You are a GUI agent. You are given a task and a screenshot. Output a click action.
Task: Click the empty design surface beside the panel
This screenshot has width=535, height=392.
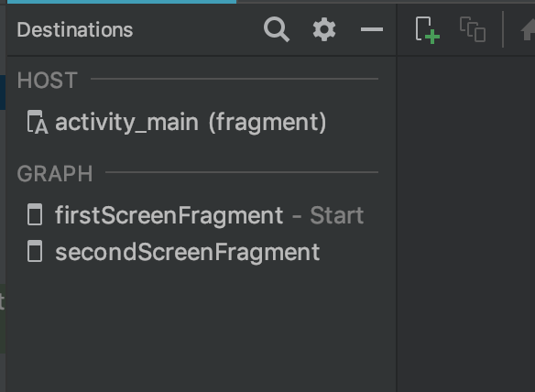466,222
